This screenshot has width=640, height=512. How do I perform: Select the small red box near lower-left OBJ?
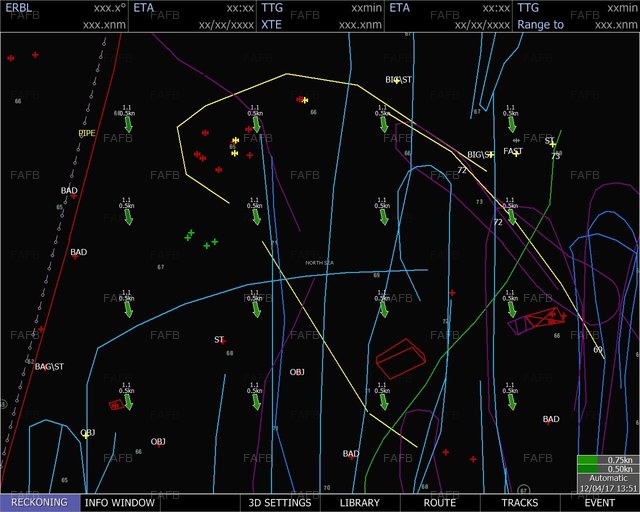[x=117, y=404]
